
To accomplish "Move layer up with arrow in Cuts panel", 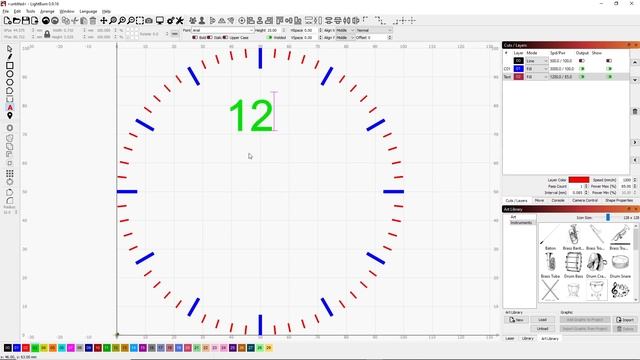I will click(635, 62).
